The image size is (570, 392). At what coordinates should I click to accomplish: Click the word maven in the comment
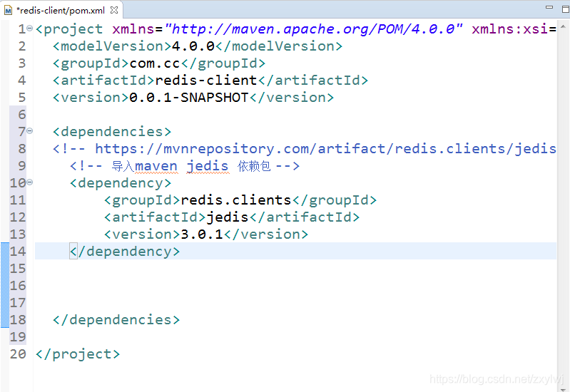pos(156,166)
